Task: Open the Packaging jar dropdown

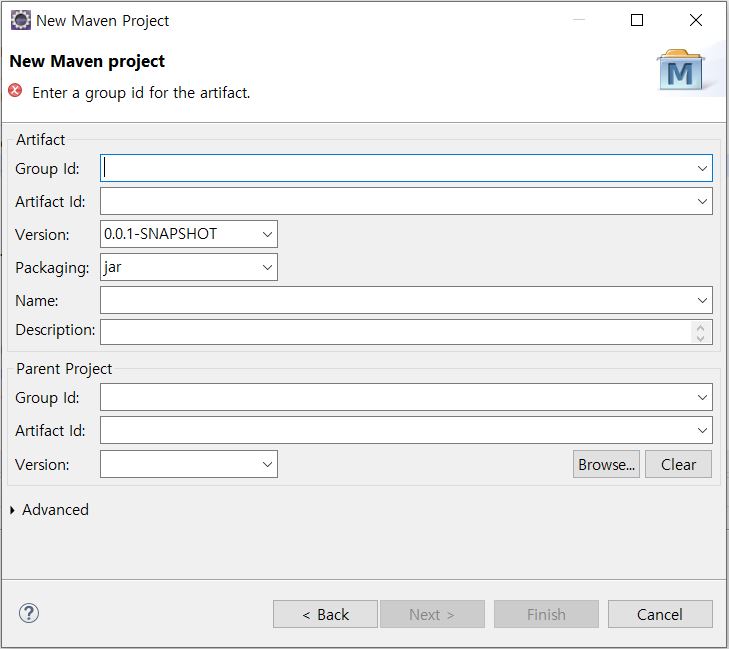Action: click(x=267, y=267)
